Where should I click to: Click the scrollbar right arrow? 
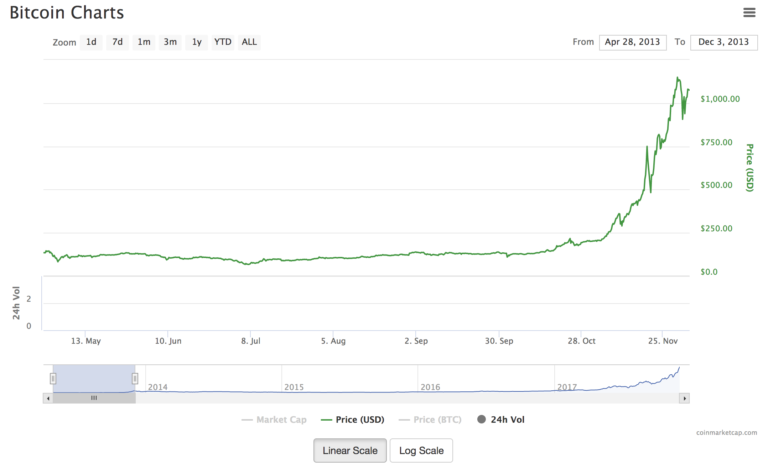(684, 398)
